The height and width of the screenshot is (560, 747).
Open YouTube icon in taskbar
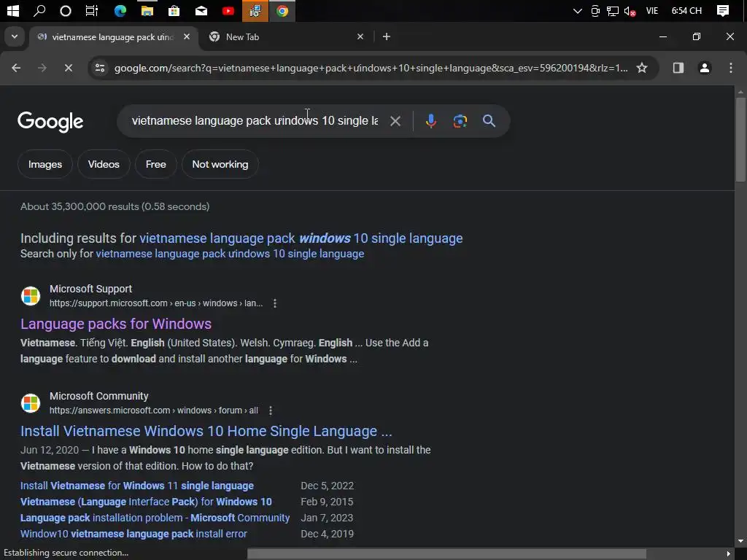click(x=228, y=10)
